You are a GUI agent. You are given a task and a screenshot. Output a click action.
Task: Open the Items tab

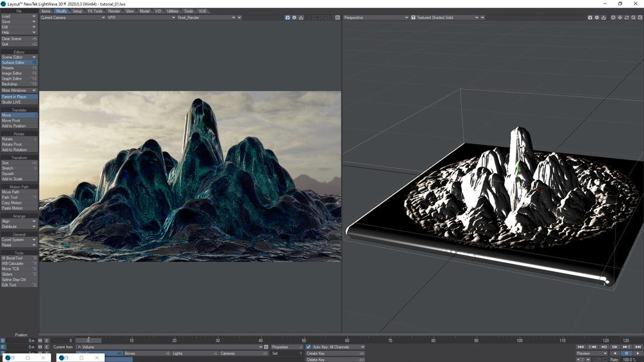coord(46,11)
